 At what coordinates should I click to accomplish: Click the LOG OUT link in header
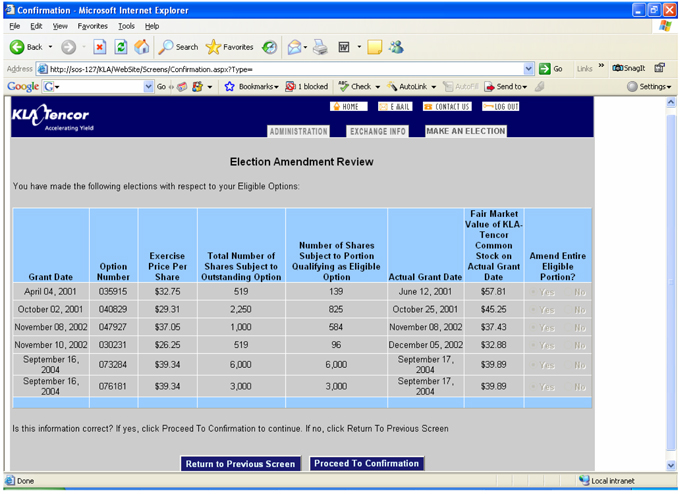click(501, 106)
